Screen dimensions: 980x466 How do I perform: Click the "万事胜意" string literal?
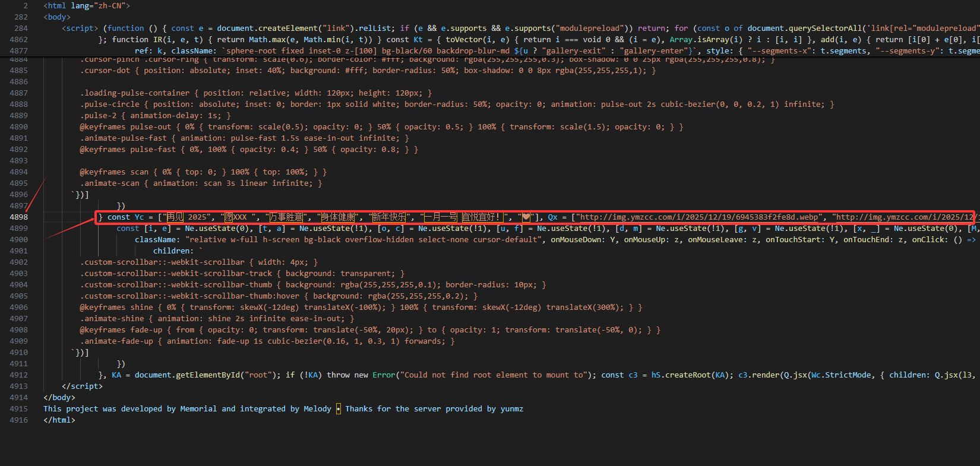click(287, 217)
